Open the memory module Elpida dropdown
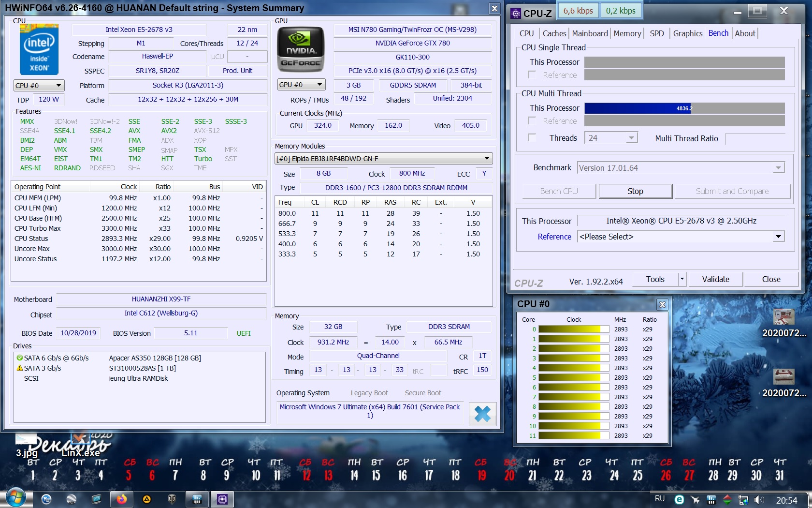The height and width of the screenshot is (508, 812). (x=383, y=159)
